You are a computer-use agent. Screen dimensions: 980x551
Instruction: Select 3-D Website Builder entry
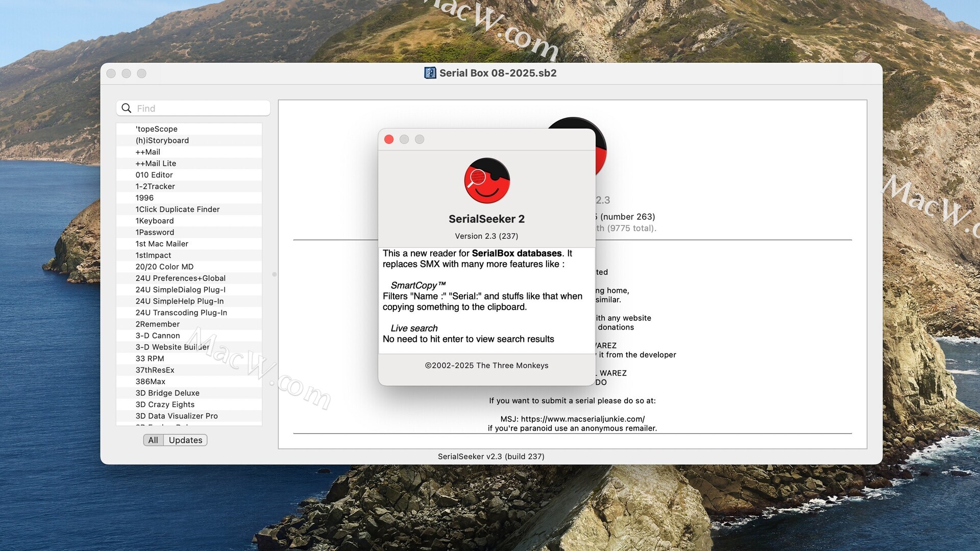coord(189,347)
